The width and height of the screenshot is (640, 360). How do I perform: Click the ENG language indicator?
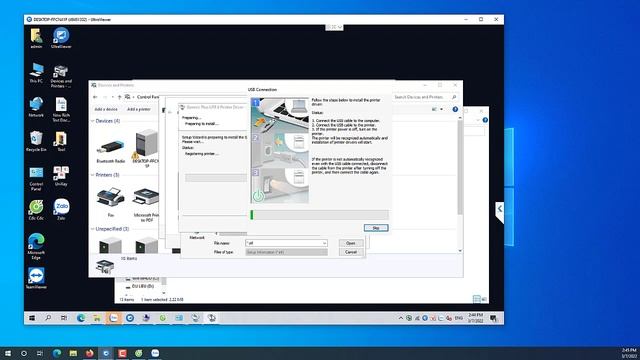(x=459, y=318)
